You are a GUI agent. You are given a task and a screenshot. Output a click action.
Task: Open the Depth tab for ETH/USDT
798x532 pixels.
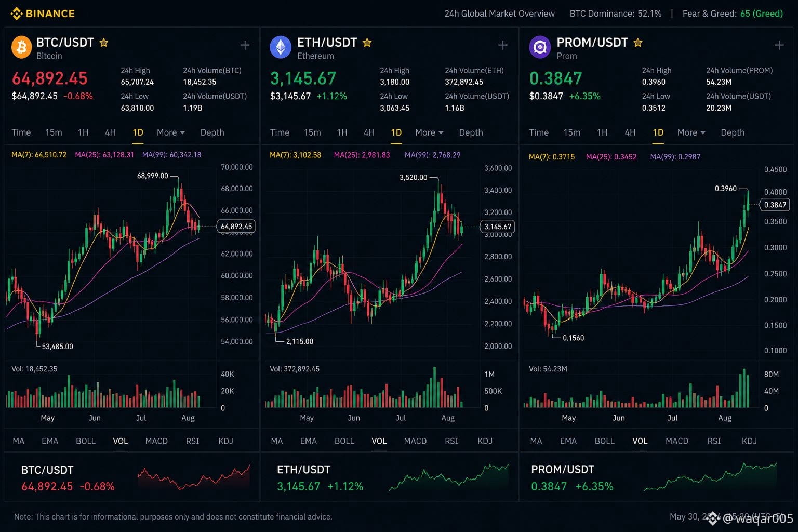[x=471, y=132]
